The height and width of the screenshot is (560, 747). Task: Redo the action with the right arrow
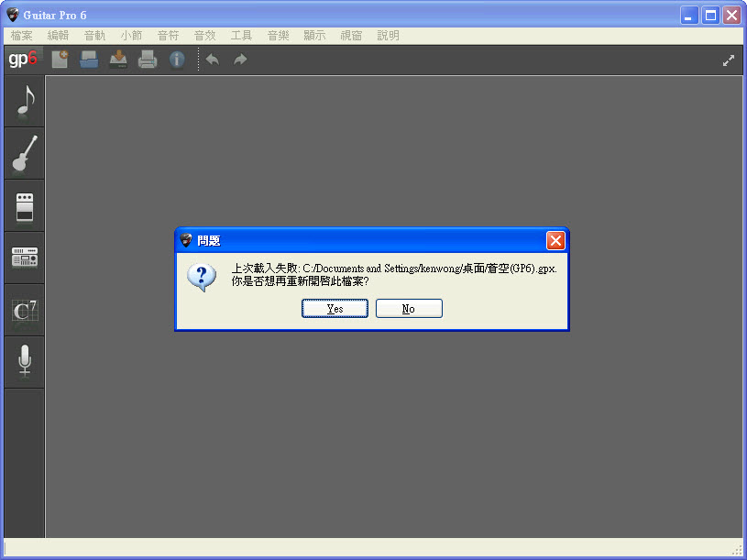click(x=240, y=60)
